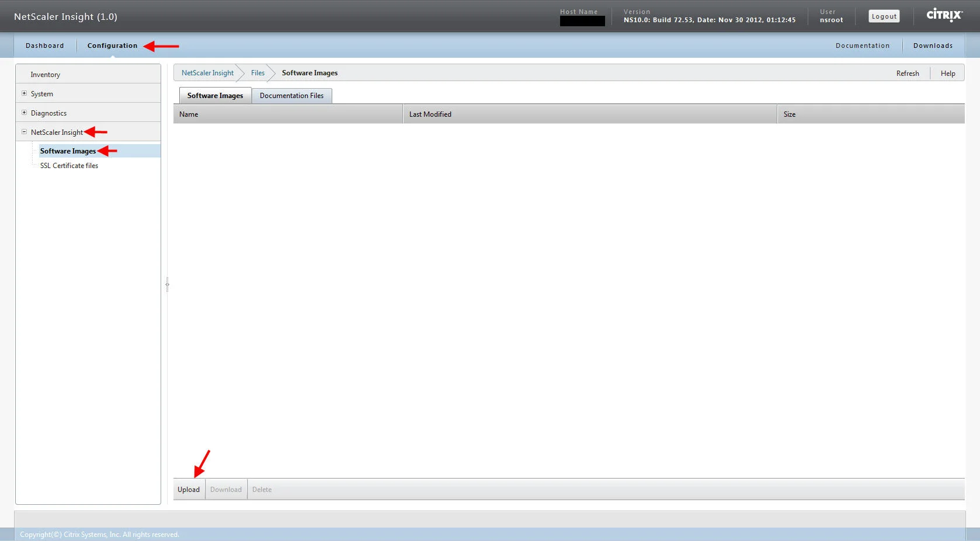Viewport: 980px width, 541px height.
Task: Switch to the Configuration tab
Action: pos(112,46)
